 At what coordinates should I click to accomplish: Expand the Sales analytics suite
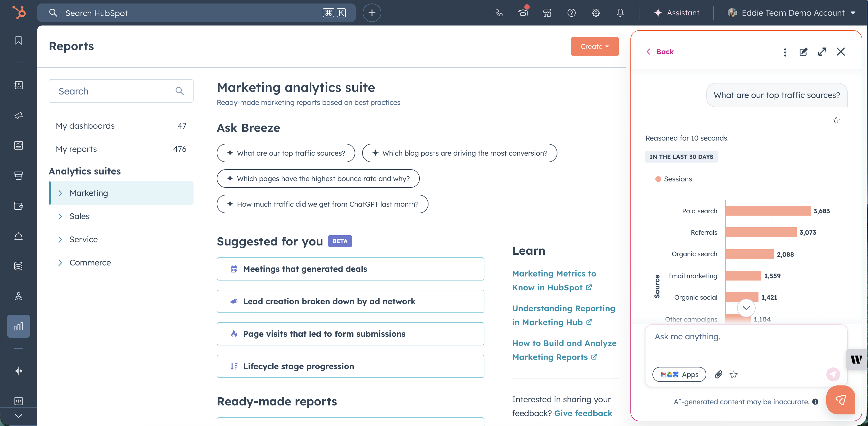pos(79,216)
